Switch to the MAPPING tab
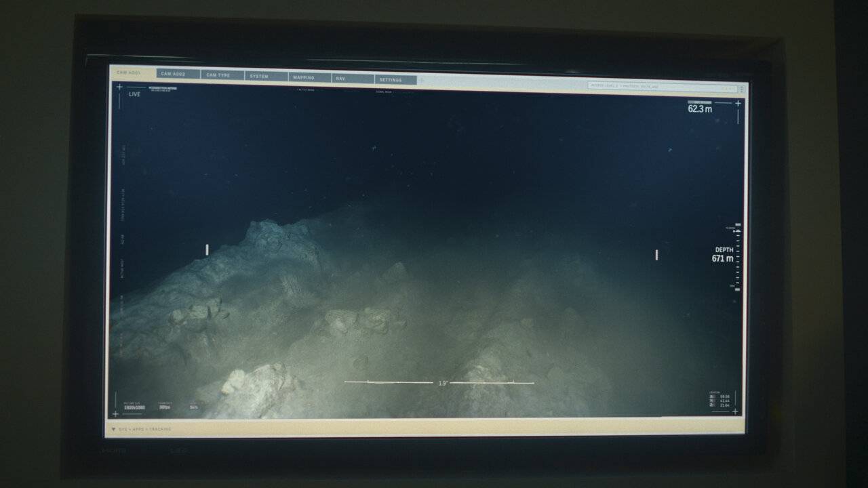Image resolution: width=868 pixels, height=488 pixels. [x=304, y=78]
